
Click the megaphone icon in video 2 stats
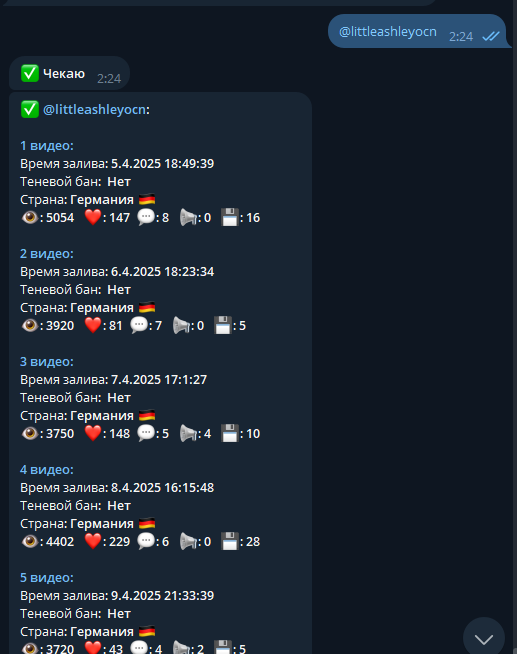coord(181,325)
